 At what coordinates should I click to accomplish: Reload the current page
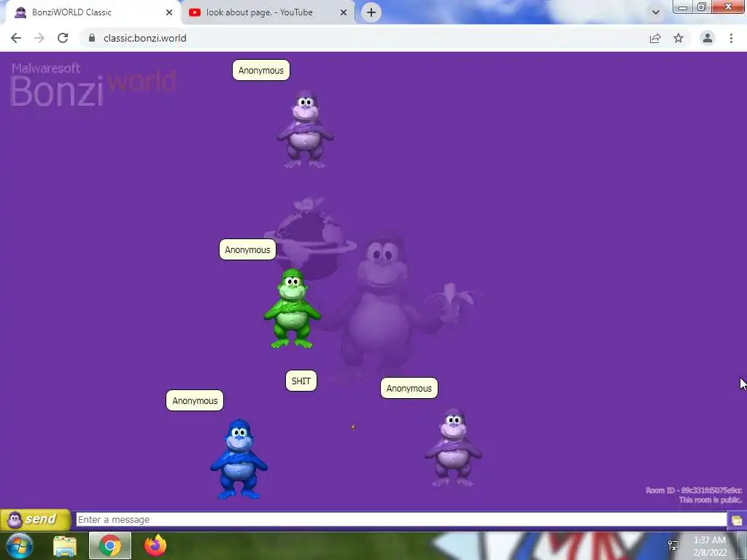[63, 38]
